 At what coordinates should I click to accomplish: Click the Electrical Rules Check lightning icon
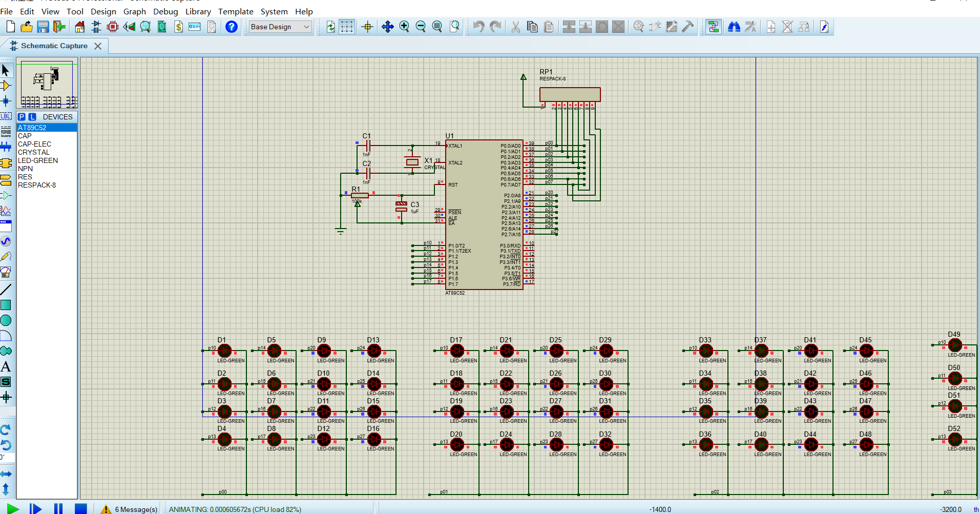[824, 27]
